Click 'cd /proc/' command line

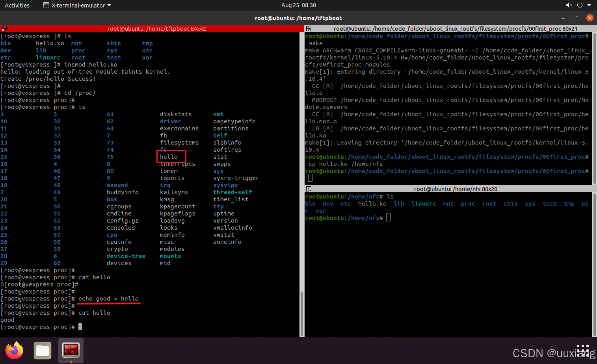80,93
